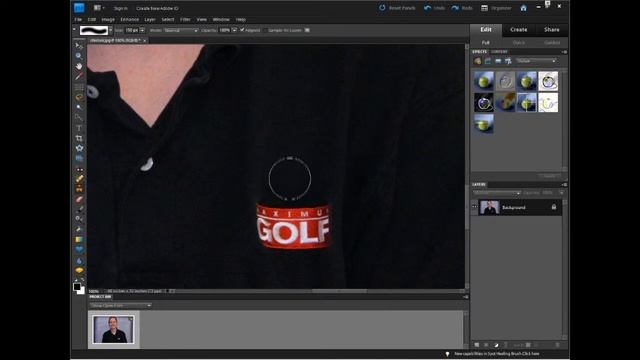This screenshot has width=640, height=360.
Task: Open the Mode dropdown in options bar
Action: coord(180,30)
